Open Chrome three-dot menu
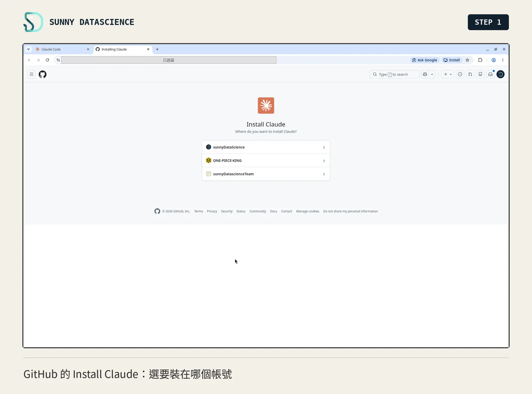Image resolution: width=532 pixels, height=394 pixels. tap(503, 60)
